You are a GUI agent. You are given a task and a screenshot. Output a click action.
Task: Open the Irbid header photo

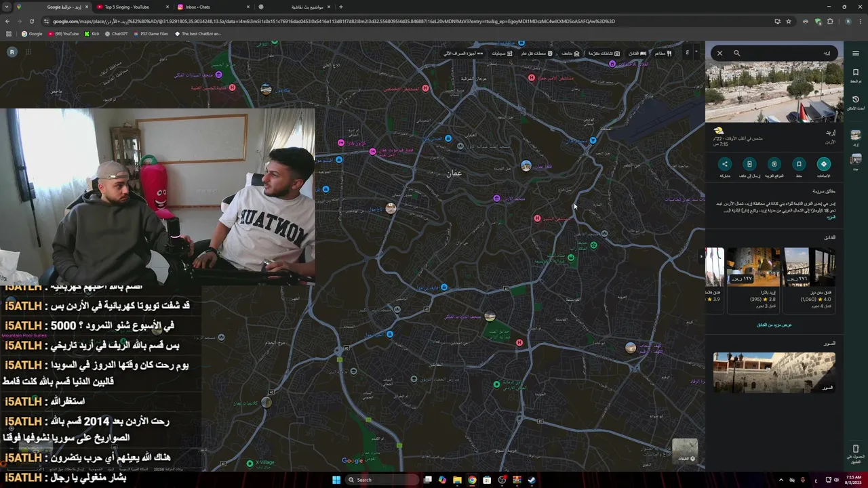[x=774, y=92]
